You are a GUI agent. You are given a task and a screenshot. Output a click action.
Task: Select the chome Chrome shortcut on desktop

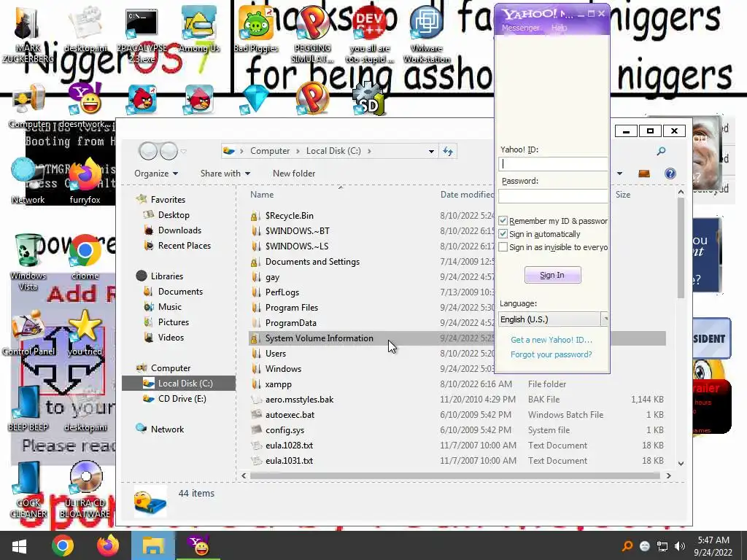click(x=85, y=256)
